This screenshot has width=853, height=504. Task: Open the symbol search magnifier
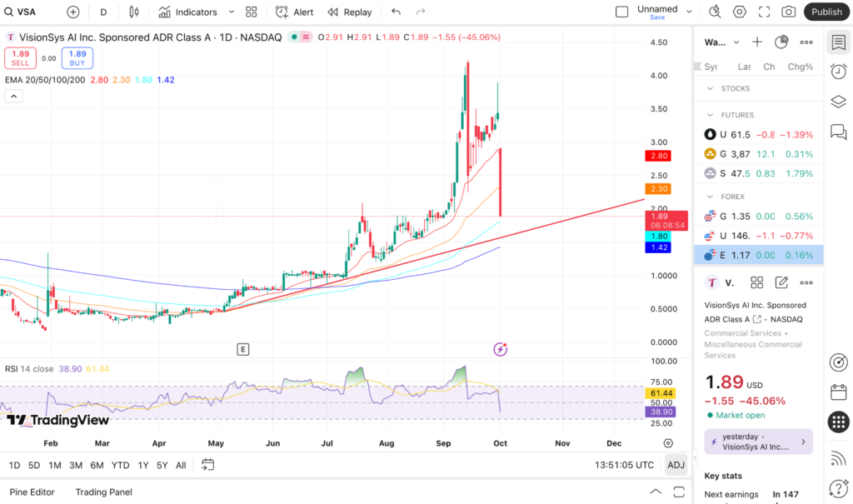[x=12, y=12]
